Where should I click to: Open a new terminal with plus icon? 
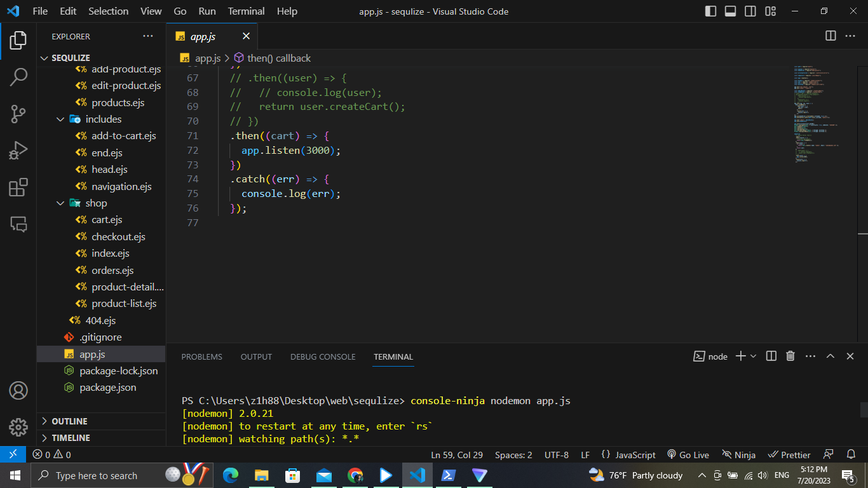pyautogui.click(x=740, y=356)
